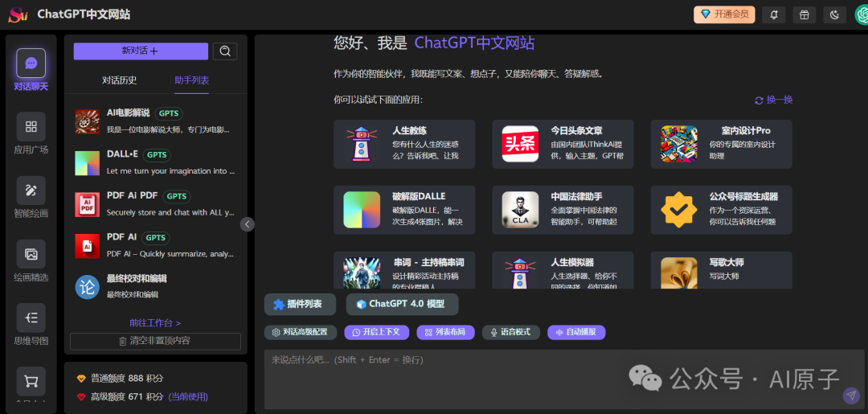Click the 高级额度 671 积分 entry
This screenshot has height=414, width=868.
(142, 396)
